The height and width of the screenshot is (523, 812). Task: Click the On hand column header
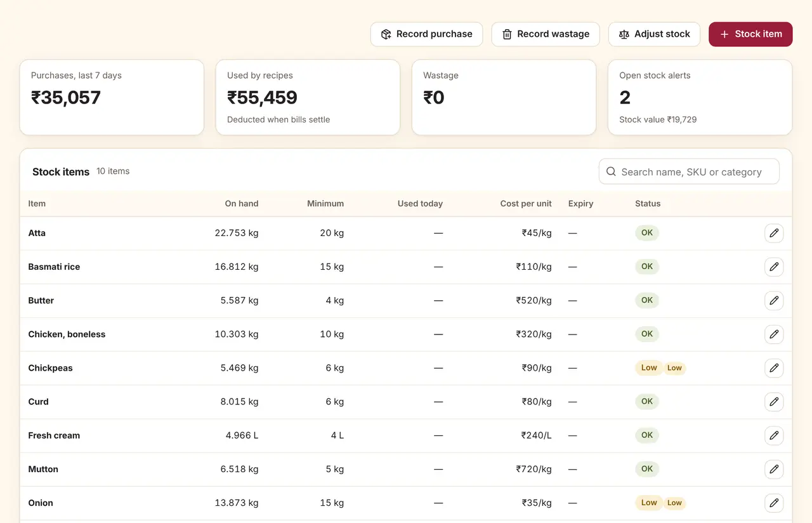tap(242, 204)
